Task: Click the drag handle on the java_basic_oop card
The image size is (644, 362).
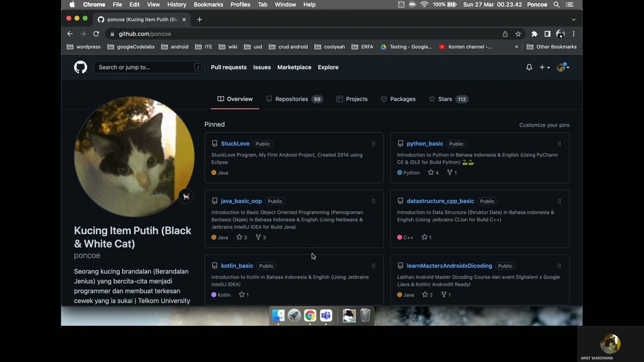Action: click(x=373, y=201)
